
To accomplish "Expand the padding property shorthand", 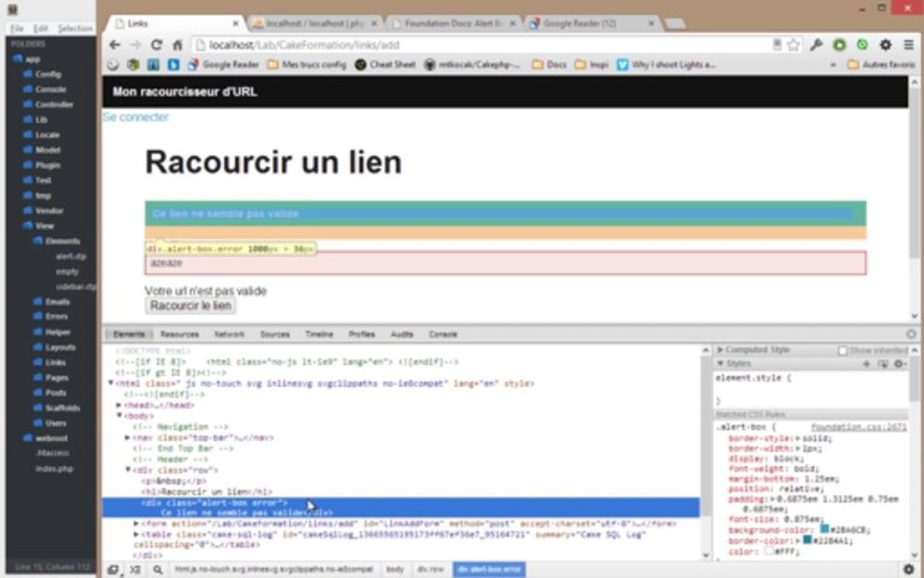I will 772,499.
